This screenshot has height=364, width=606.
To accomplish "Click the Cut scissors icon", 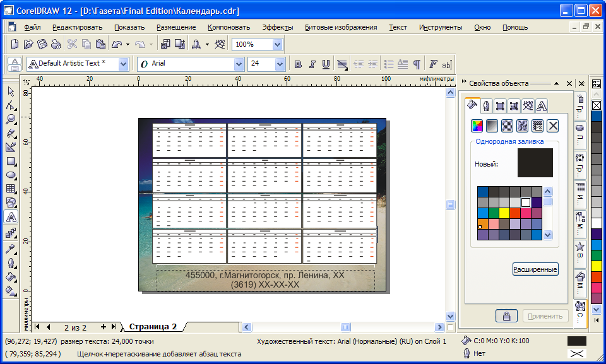I will [x=72, y=44].
